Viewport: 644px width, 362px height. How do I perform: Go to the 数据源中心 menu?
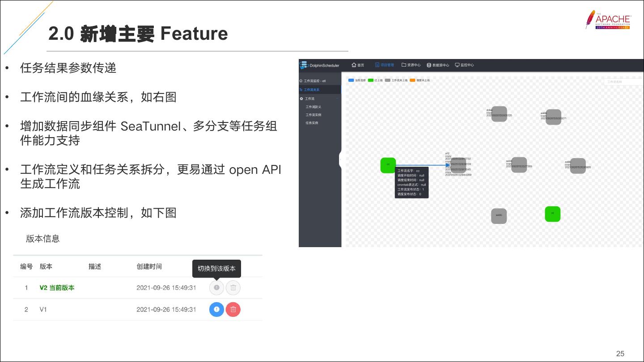click(438, 65)
